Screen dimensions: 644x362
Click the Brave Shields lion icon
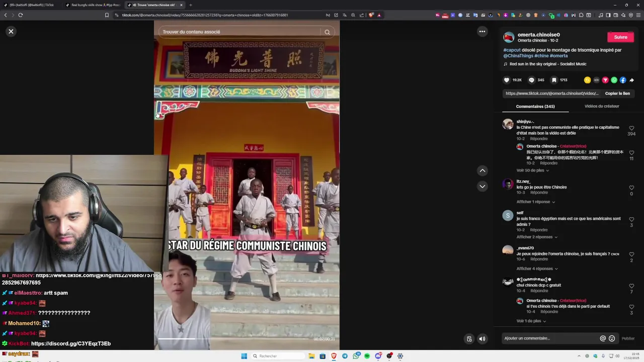[371, 15]
